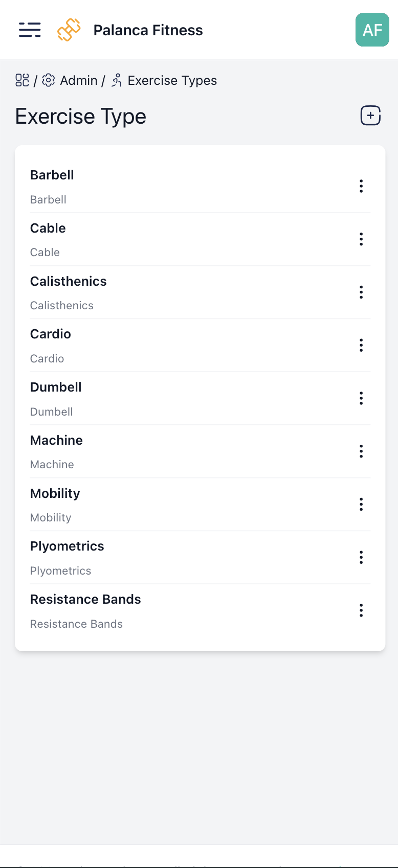Click the Palanca Fitness title
Screen dimensions: 398x868
pos(148,30)
